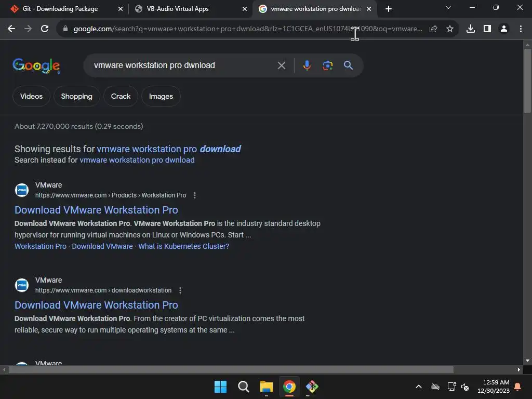Clear the Google search box
The height and width of the screenshot is (399, 532).
pyautogui.click(x=282, y=65)
